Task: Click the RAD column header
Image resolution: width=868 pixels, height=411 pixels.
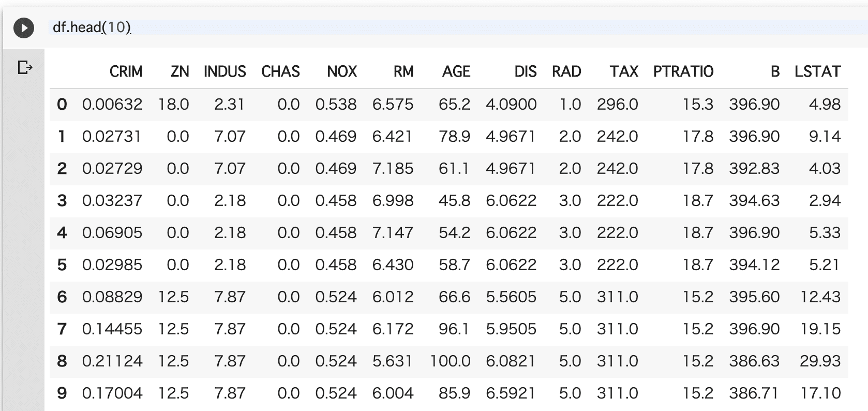Action: tap(566, 71)
